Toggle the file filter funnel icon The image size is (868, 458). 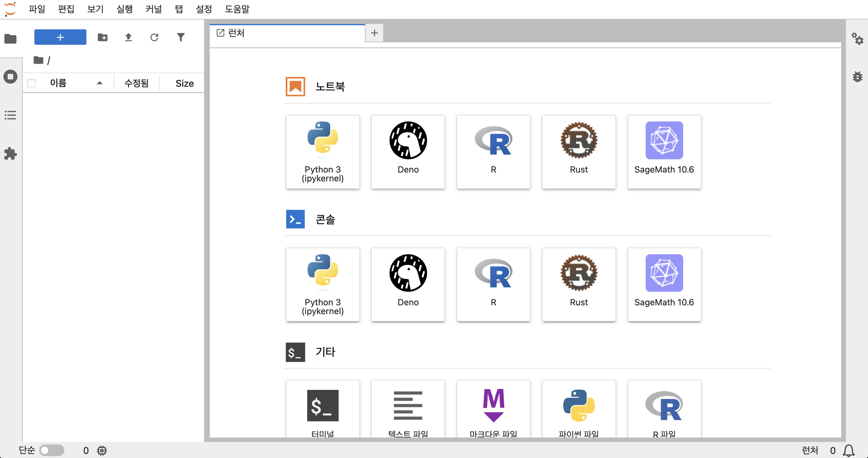click(x=181, y=37)
